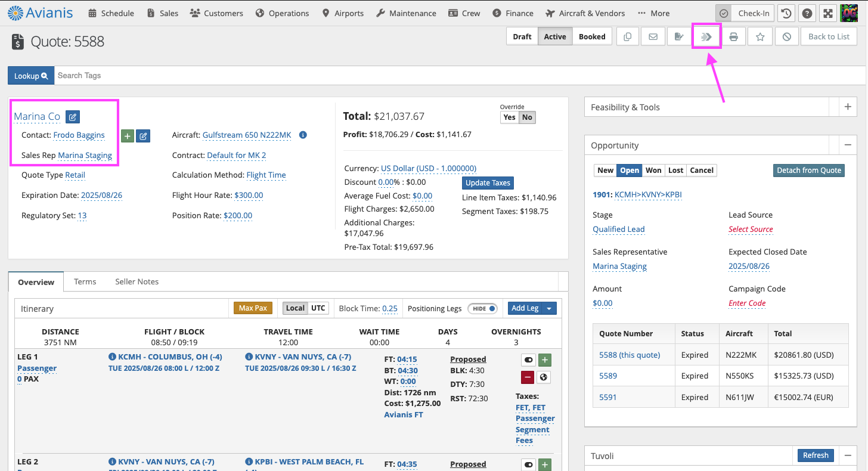This screenshot has width=868, height=471.
Task: Click the Max Pax button
Action: click(x=253, y=308)
